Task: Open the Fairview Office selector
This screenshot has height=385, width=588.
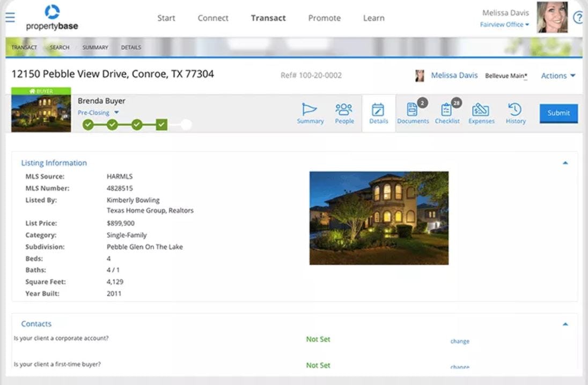Action: click(503, 24)
